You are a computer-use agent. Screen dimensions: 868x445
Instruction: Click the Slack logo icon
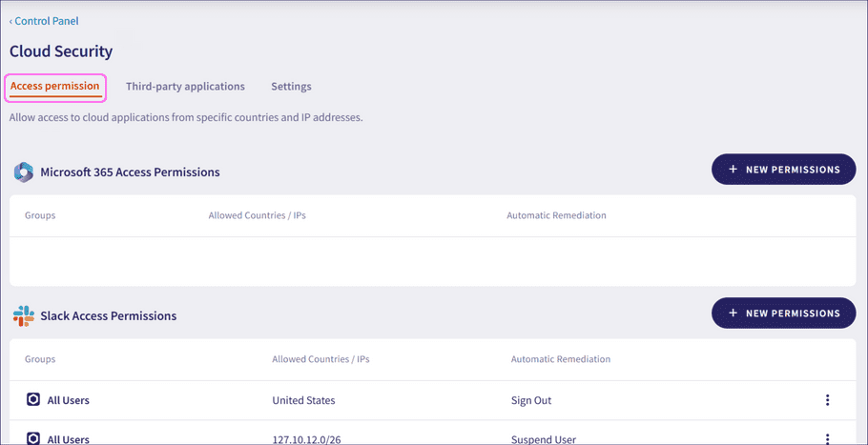23,315
